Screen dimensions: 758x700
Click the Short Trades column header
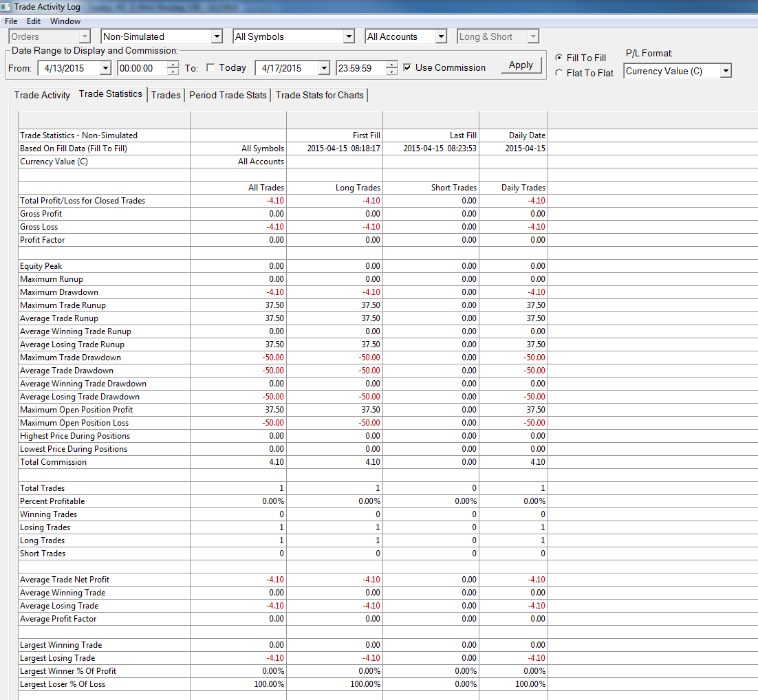pyautogui.click(x=454, y=188)
